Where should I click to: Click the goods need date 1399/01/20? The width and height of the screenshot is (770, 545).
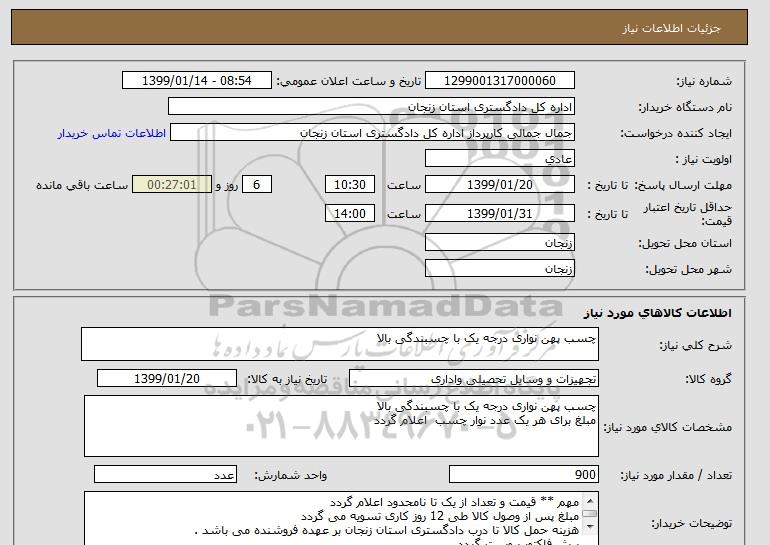pos(167,379)
